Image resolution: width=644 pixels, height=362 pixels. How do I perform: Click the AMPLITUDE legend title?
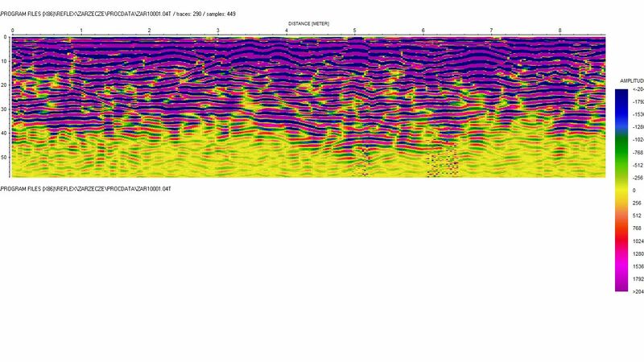click(630, 82)
